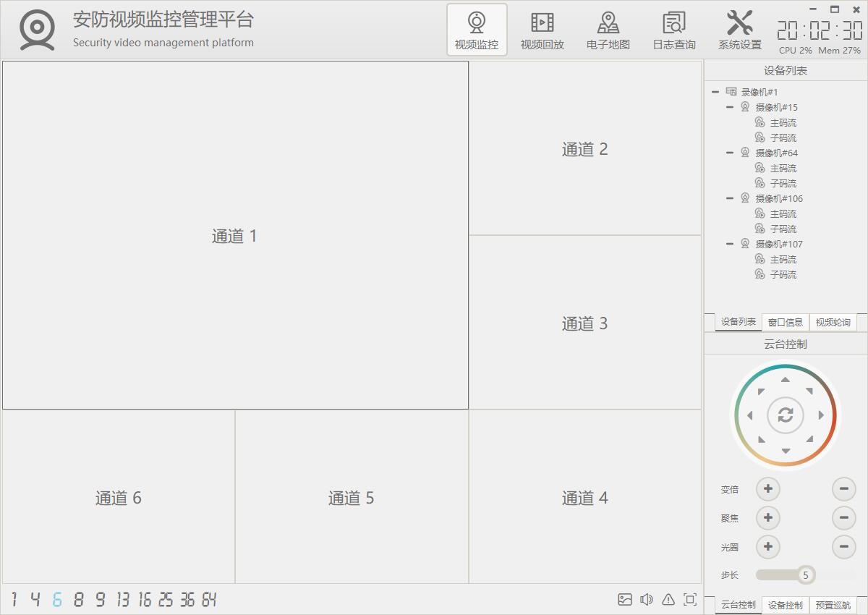868x615 pixels.
Task: Switch to the 窗口信息 tab
Action: [x=785, y=323]
